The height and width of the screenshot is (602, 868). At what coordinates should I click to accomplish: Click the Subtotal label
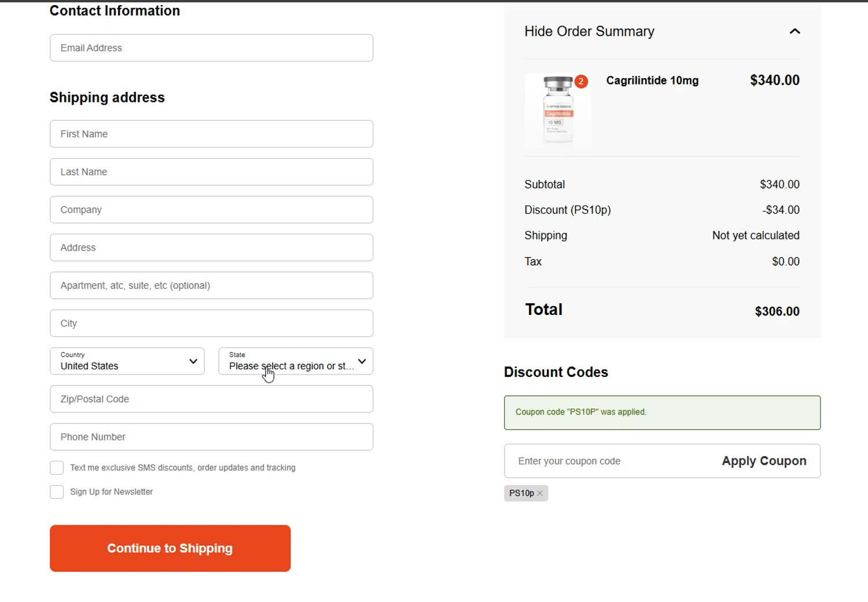(x=545, y=185)
